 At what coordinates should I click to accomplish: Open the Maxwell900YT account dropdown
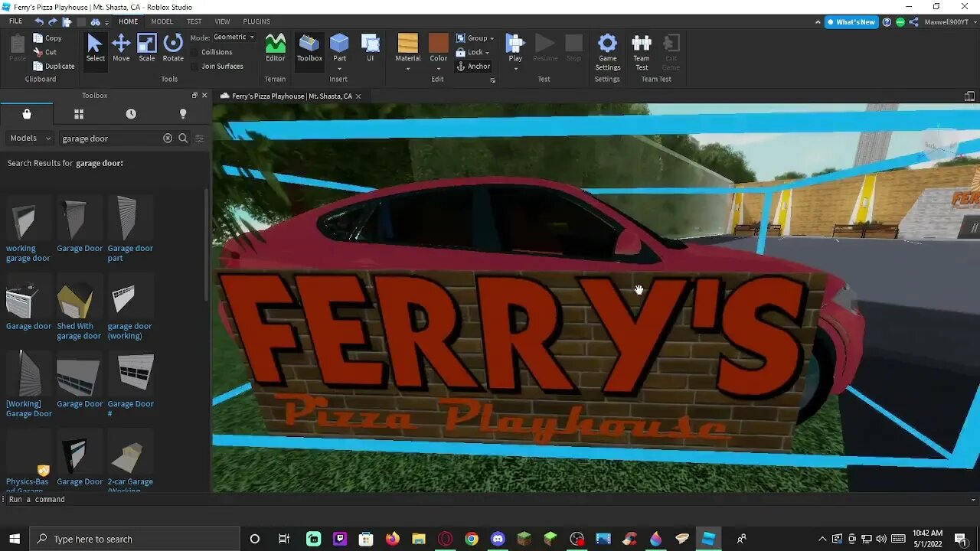(x=949, y=22)
